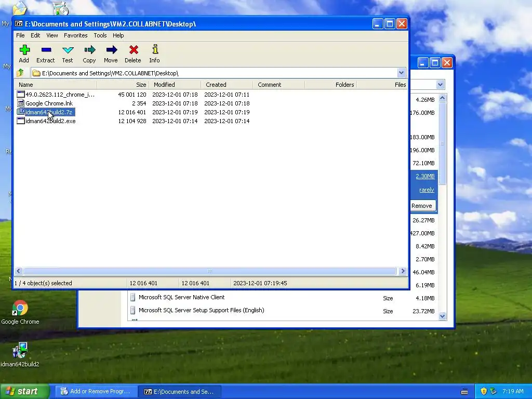The image size is (532, 399).
Task: Click status bar date 2023-12-01 07:19:45
Action: (260, 283)
